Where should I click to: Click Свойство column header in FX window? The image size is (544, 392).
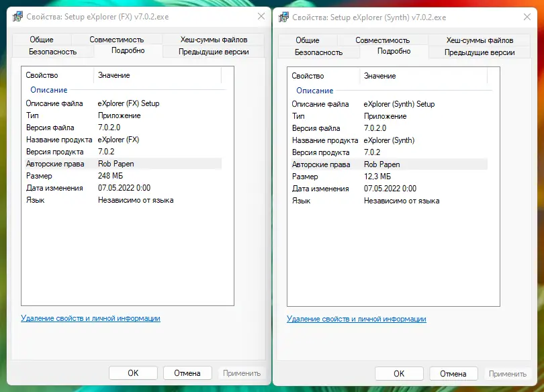pyautogui.click(x=58, y=75)
